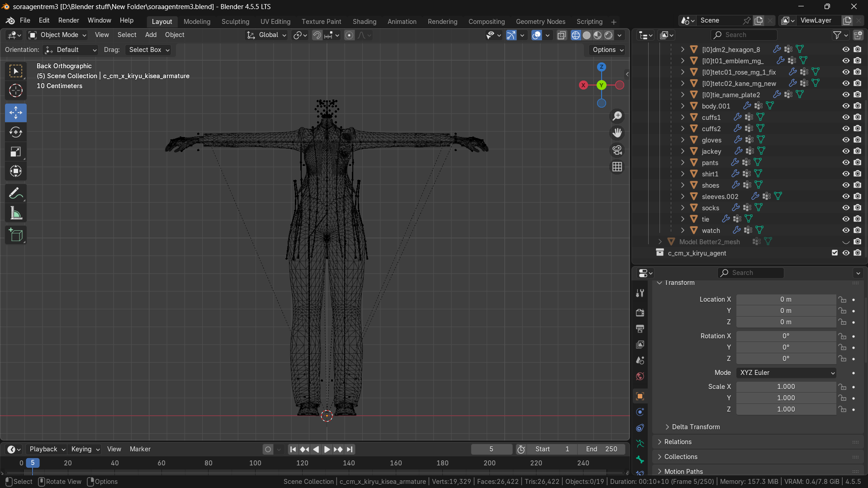The height and width of the screenshot is (488, 868).
Task: Activate the Annotate pencil tool
Action: 16,194
